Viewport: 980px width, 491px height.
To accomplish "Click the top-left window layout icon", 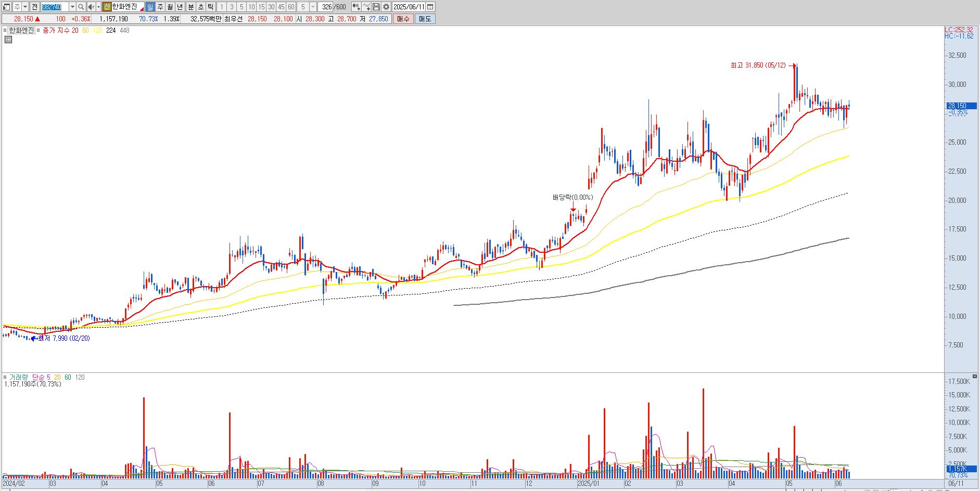I will pos(6,7).
